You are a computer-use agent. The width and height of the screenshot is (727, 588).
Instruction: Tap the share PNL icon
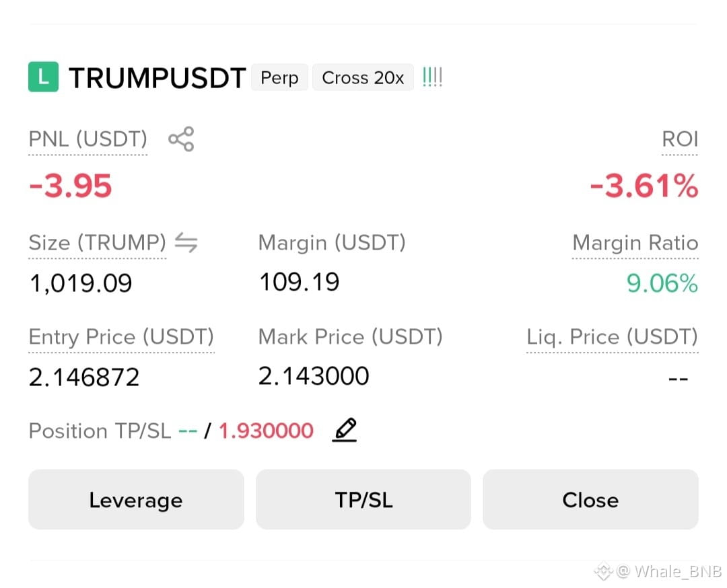click(x=181, y=139)
